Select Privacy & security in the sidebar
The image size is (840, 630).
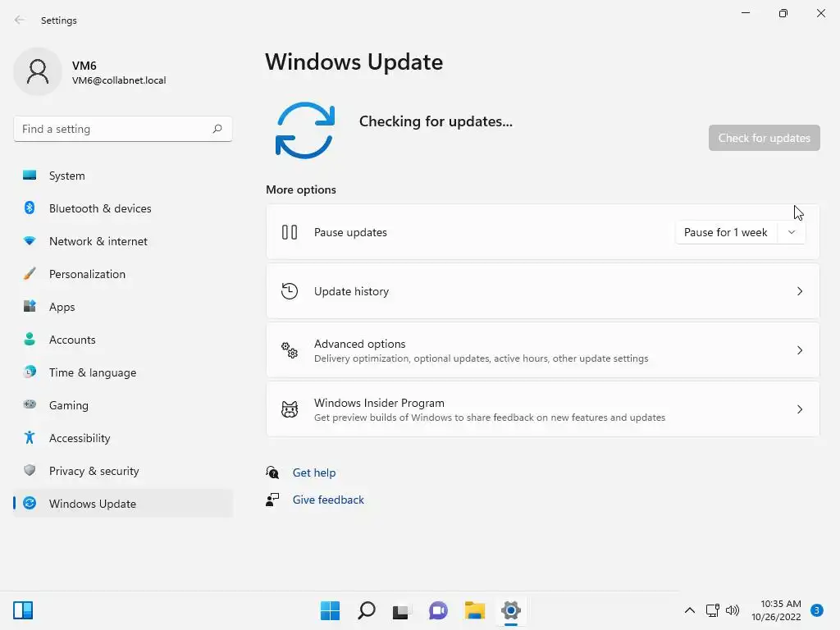click(123, 470)
